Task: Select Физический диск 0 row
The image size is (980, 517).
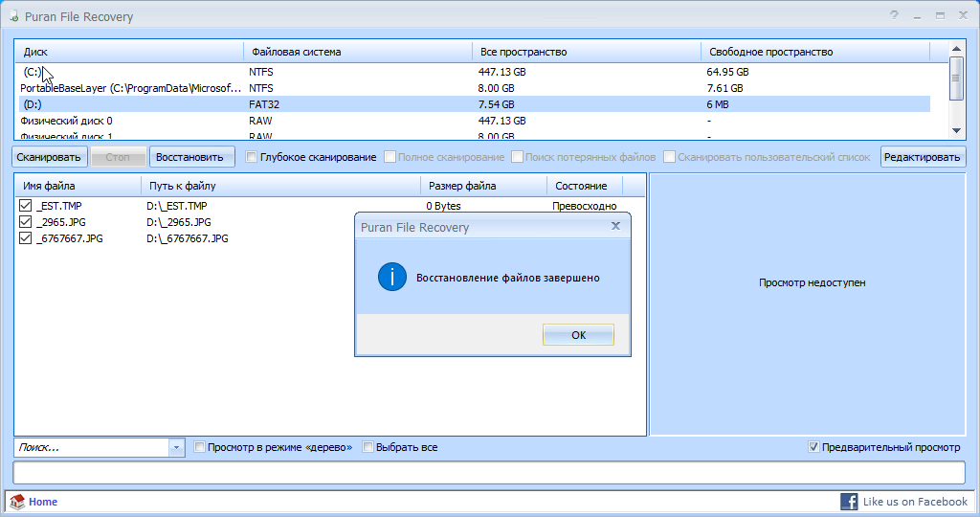Action: 473,121
